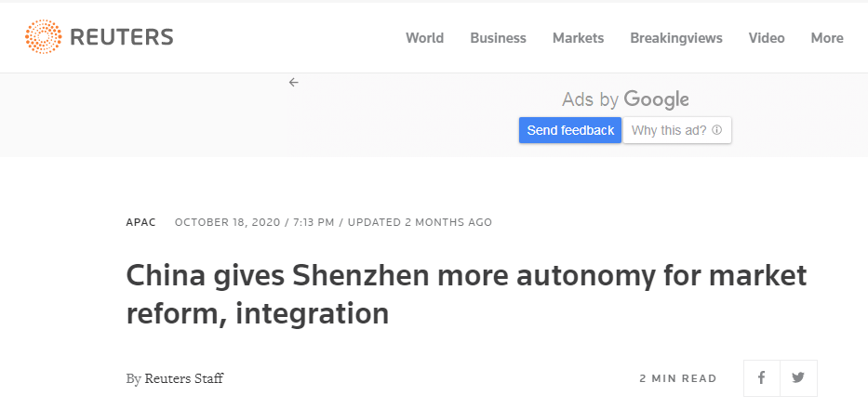The width and height of the screenshot is (868, 409).
Task: Share article on Twitter
Action: (x=798, y=378)
